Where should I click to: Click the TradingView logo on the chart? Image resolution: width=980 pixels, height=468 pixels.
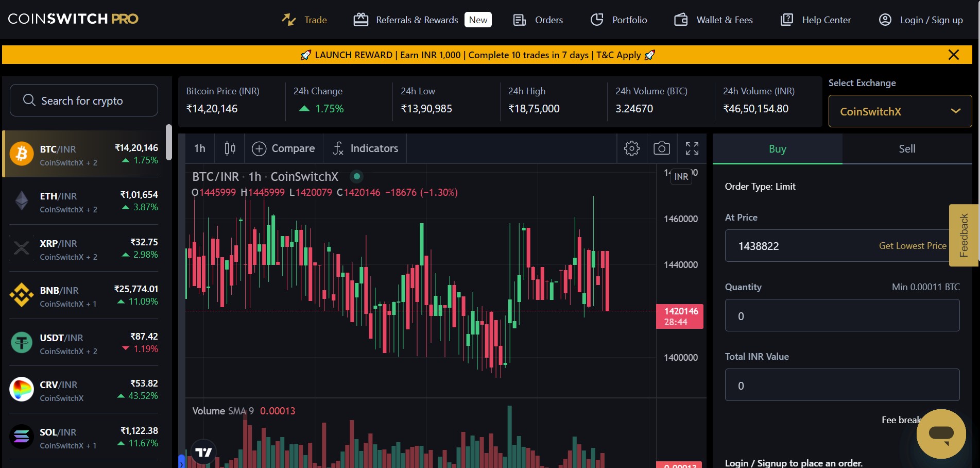tap(204, 452)
